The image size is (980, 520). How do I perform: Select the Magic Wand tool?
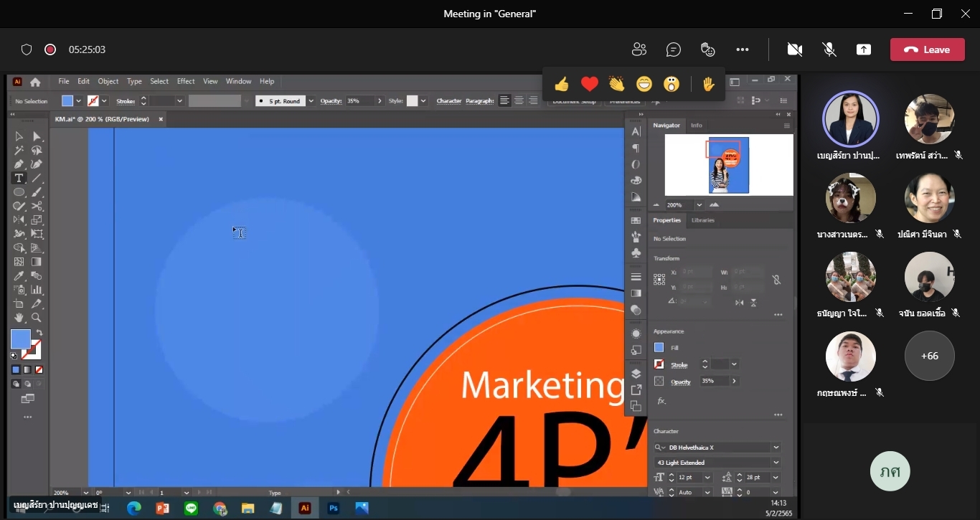pos(19,151)
